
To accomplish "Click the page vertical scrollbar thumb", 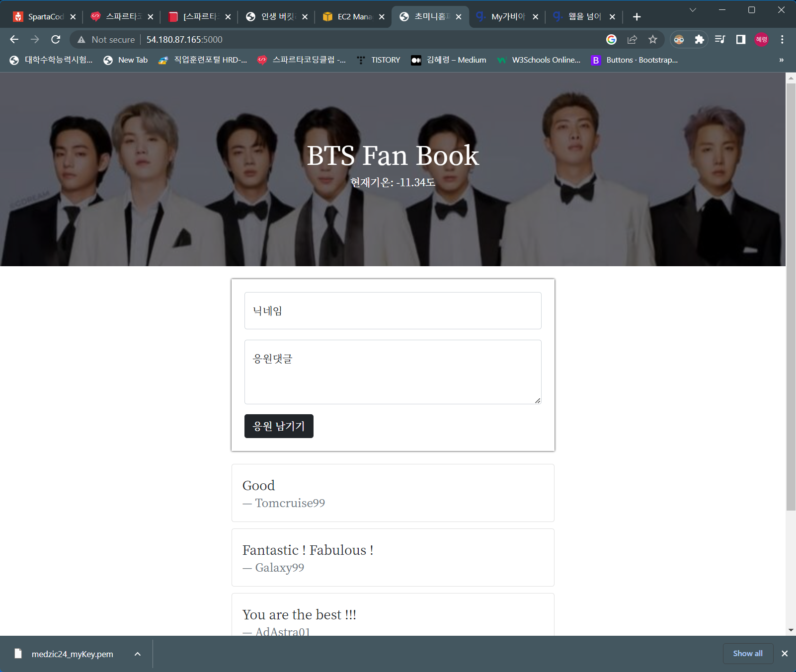I will point(791,297).
